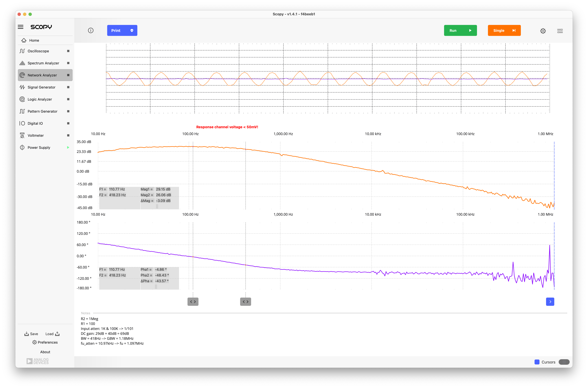This screenshot has width=588, height=388.
Task: Select the Network Analyzer instrument icon
Action: (x=22, y=75)
